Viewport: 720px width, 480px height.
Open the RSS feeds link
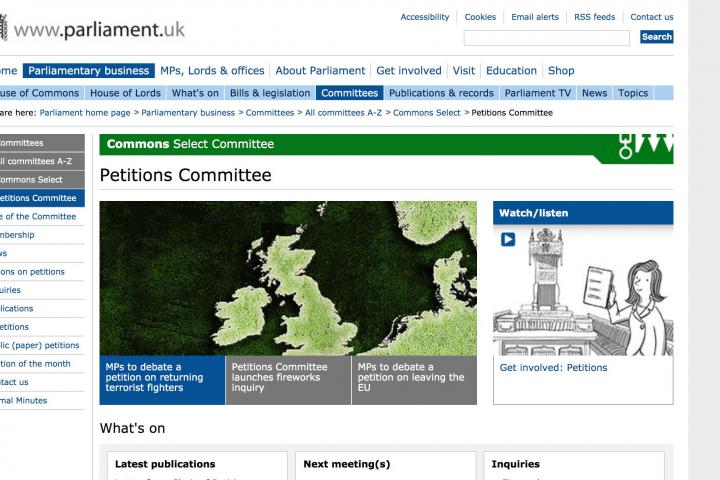pos(594,17)
